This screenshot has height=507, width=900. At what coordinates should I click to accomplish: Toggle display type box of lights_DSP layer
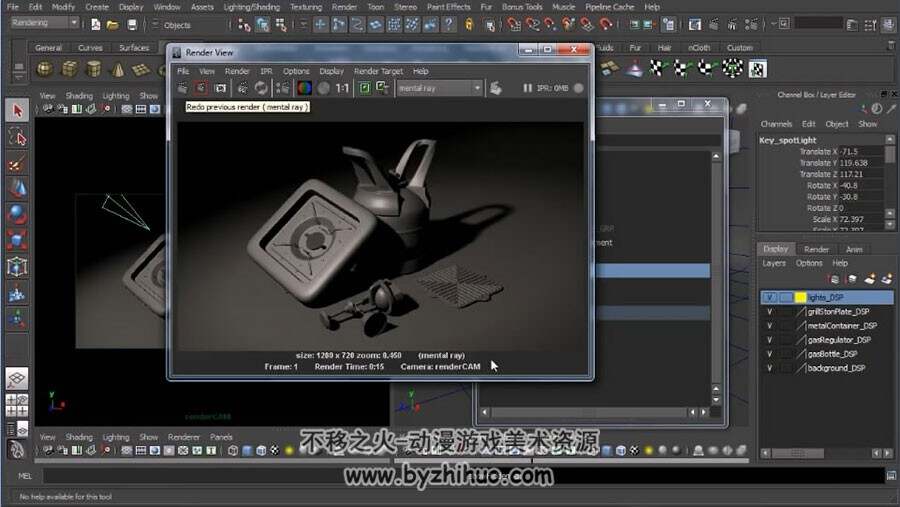click(x=785, y=297)
